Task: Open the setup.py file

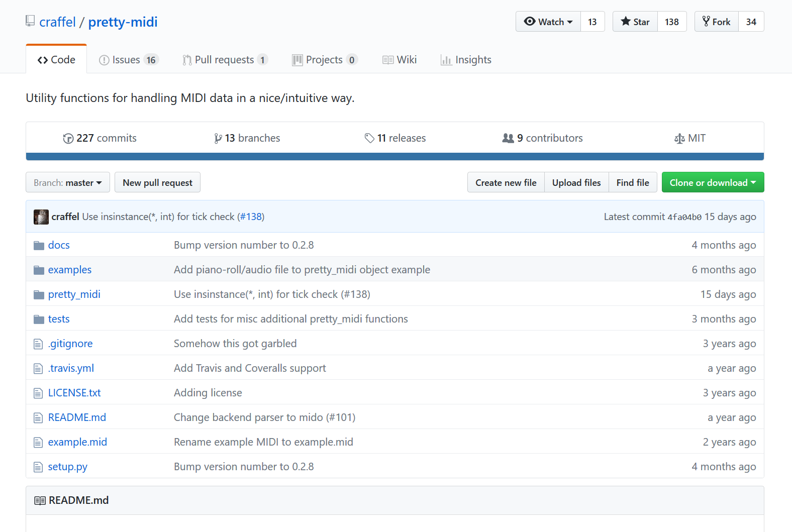Action: click(x=68, y=467)
